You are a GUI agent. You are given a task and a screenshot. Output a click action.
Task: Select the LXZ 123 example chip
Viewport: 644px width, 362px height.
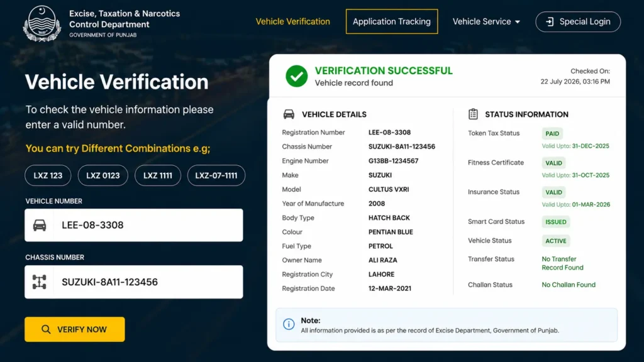(x=48, y=175)
